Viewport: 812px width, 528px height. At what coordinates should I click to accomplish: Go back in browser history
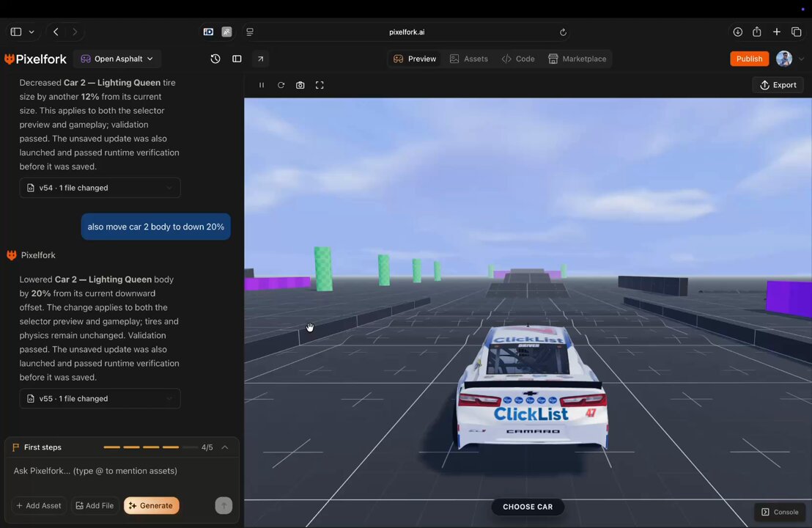(x=56, y=32)
